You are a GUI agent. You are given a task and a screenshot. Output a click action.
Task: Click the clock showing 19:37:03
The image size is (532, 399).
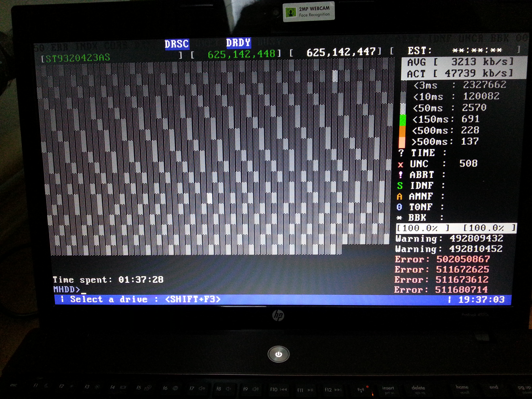pyautogui.click(x=481, y=299)
